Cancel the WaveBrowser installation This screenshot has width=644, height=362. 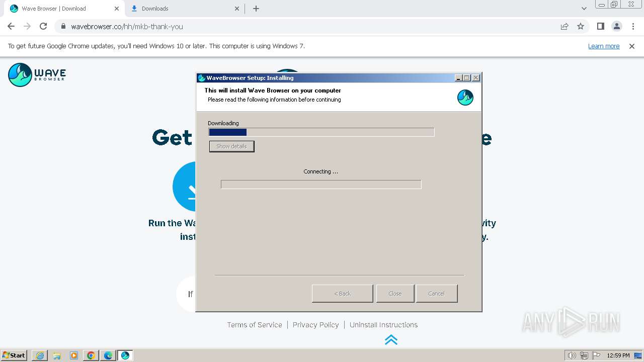[437, 294]
